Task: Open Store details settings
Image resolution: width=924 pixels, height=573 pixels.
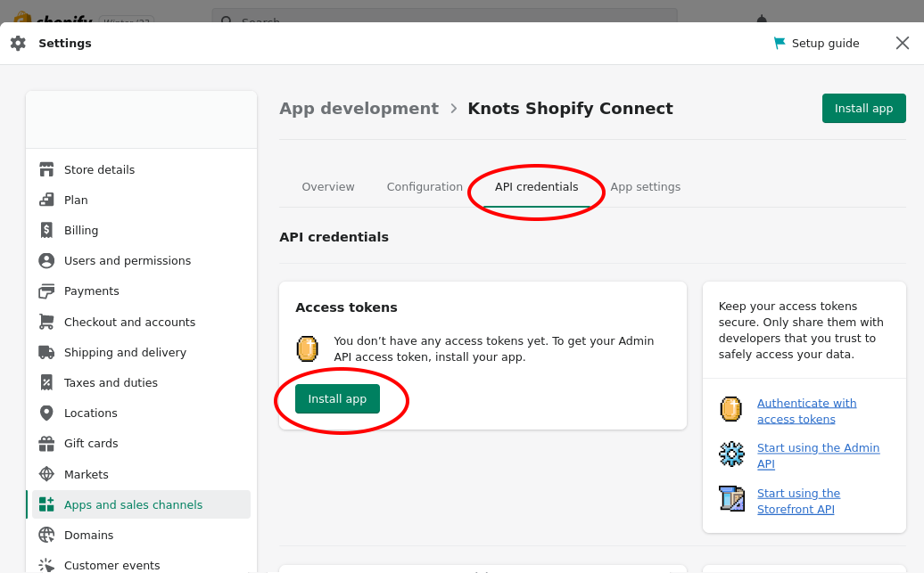Action: click(x=142, y=169)
